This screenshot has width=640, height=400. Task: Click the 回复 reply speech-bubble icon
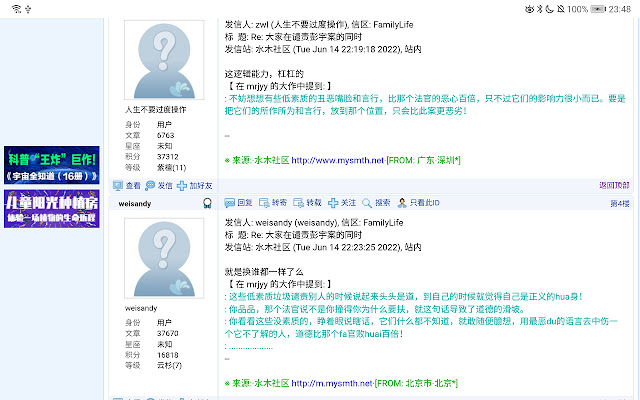click(229, 203)
